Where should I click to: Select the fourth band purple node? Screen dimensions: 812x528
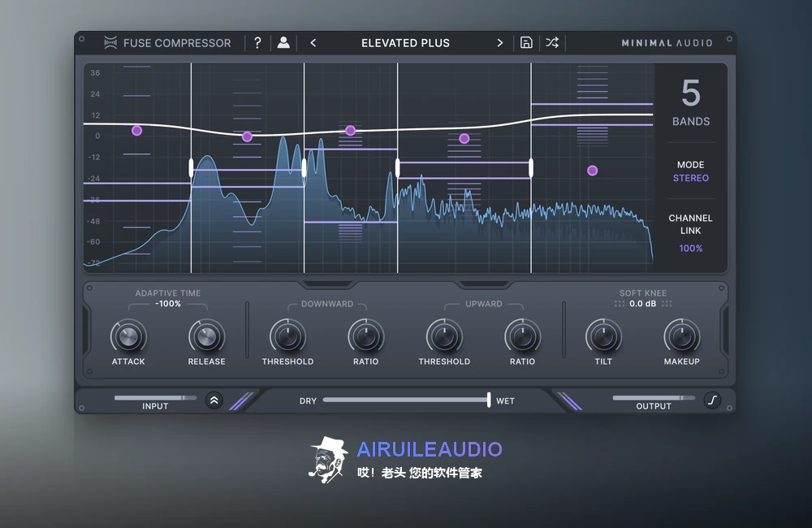[x=464, y=138]
